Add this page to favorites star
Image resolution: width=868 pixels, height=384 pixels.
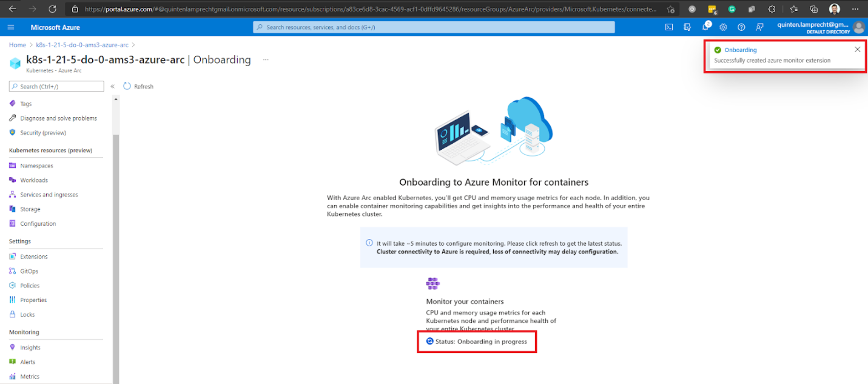[x=670, y=9]
